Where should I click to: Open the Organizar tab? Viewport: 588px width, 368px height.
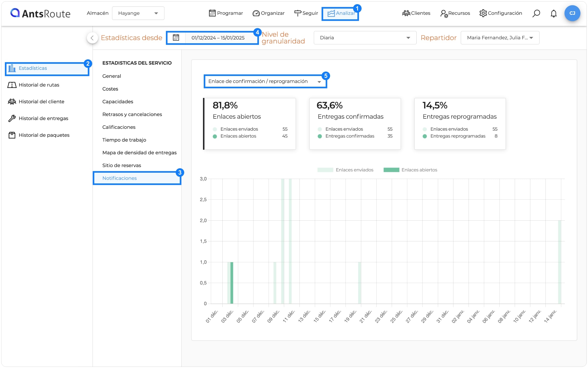click(x=269, y=13)
